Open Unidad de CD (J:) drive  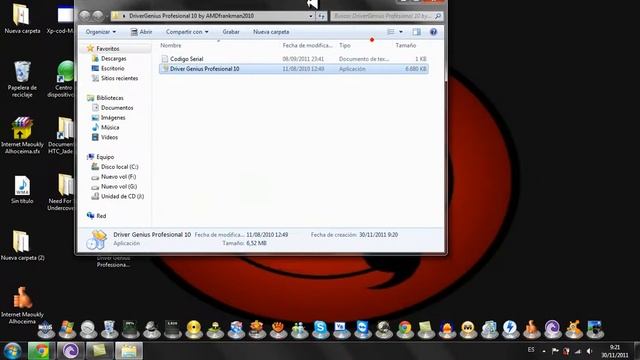tap(122, 196)
